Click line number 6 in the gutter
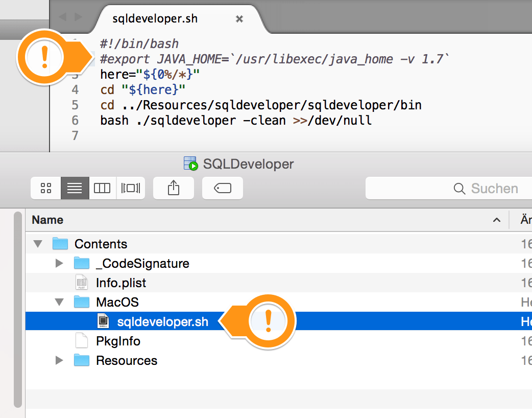Viewport: 532px width, 418px height. pyautogui.click(x=76, y=120)
